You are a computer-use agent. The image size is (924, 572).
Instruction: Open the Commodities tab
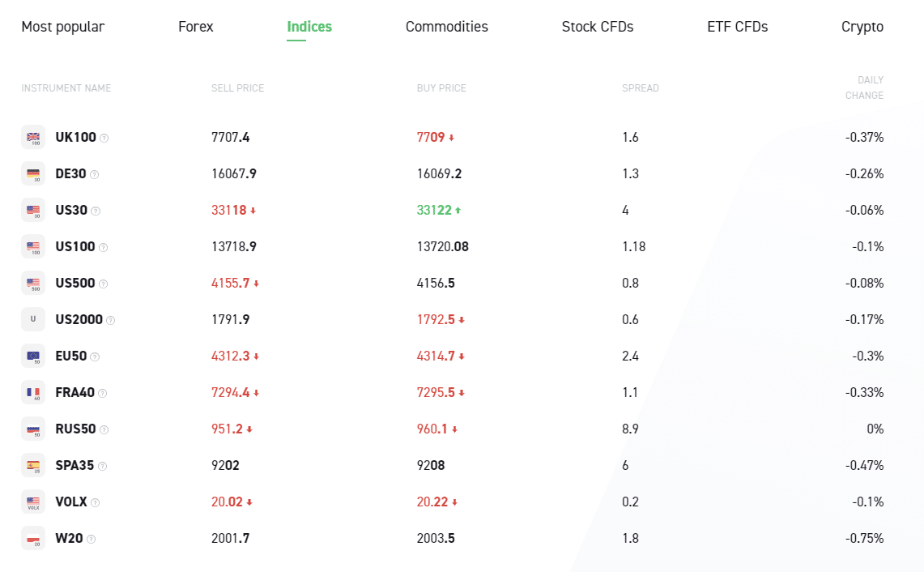tap(447, 27)
